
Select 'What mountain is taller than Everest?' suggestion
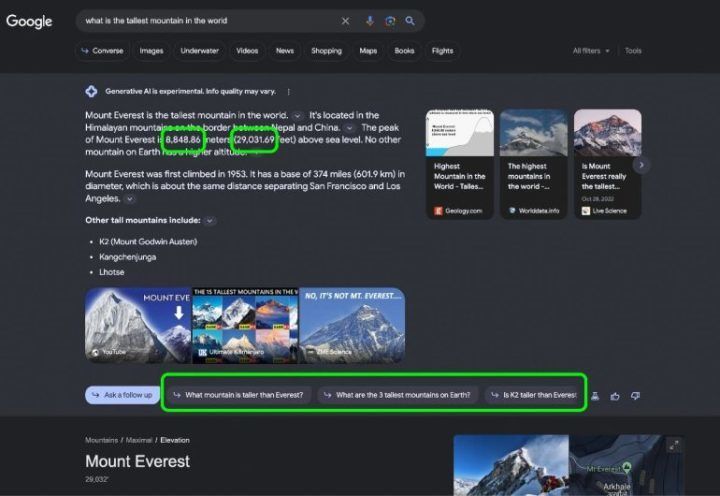pos(238,395)
